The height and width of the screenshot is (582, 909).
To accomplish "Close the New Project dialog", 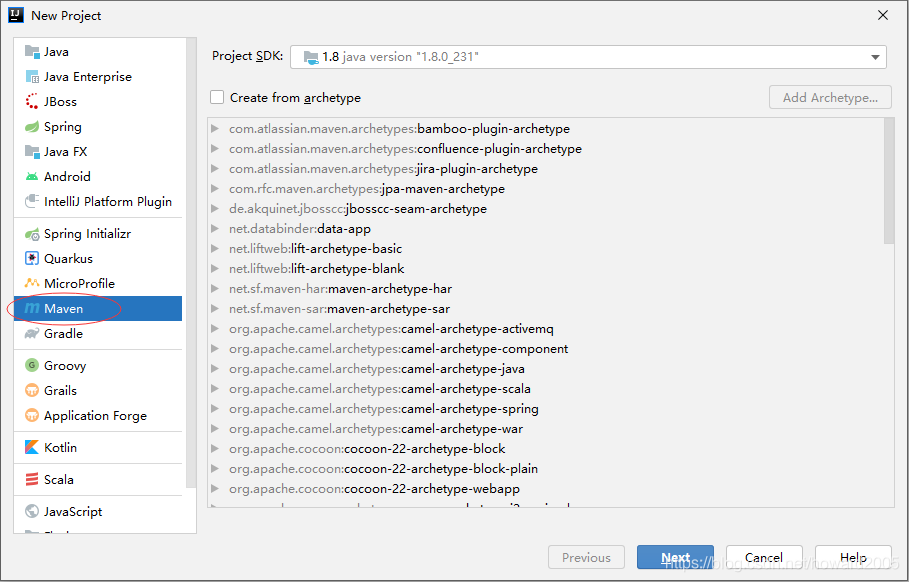I will coord(883,15).
